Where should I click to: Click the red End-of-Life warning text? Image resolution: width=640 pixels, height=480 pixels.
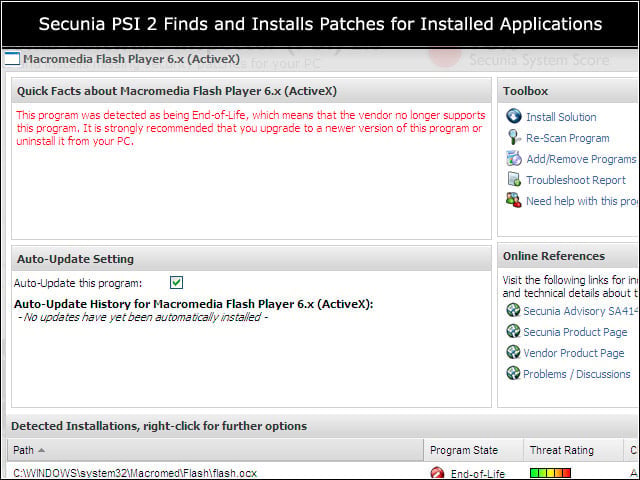pos(251,128)
